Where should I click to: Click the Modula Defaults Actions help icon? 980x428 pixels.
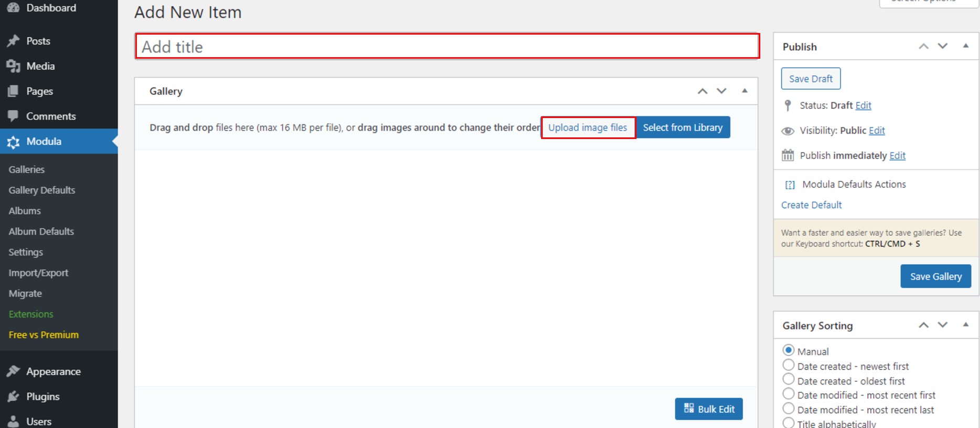(x=790, y=185)
